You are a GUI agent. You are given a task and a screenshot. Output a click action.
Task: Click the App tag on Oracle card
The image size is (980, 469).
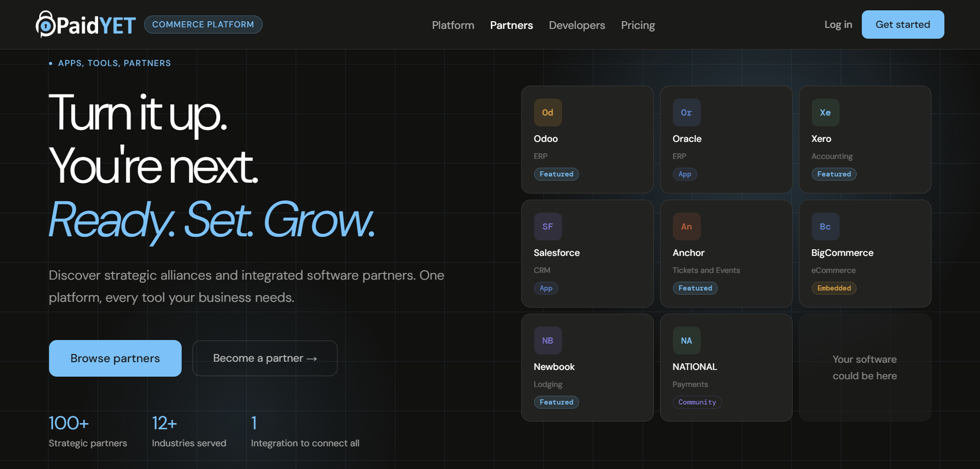point(685,174)
